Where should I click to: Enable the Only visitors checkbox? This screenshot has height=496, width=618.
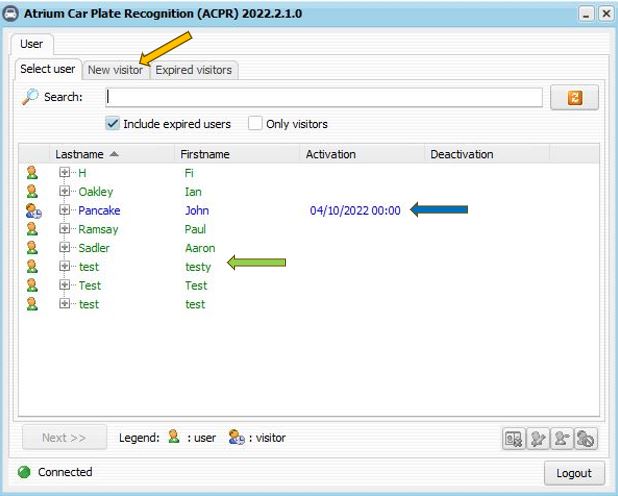click(255, 123)
